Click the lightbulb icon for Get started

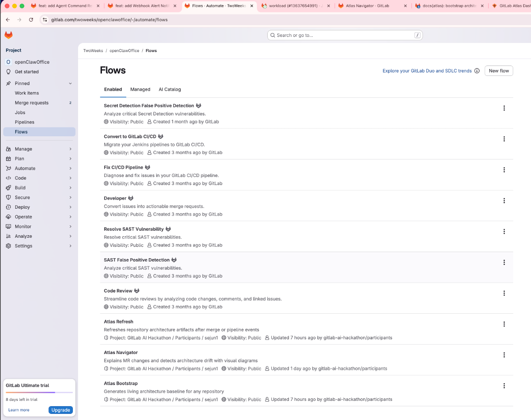8,72
